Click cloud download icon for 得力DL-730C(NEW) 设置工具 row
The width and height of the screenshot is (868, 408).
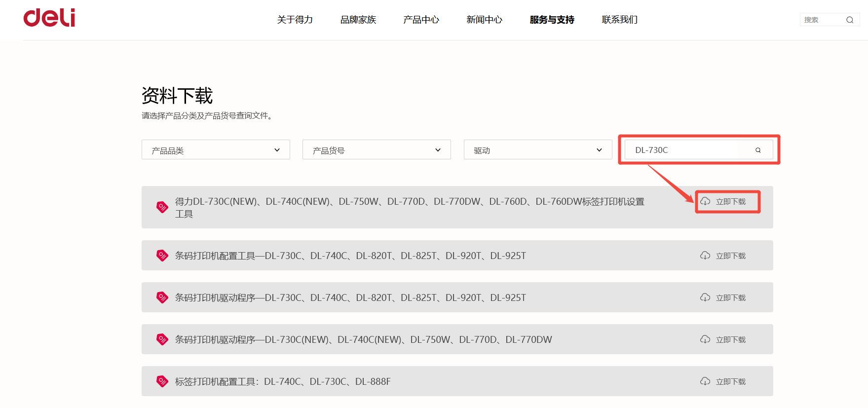point(705,201)
